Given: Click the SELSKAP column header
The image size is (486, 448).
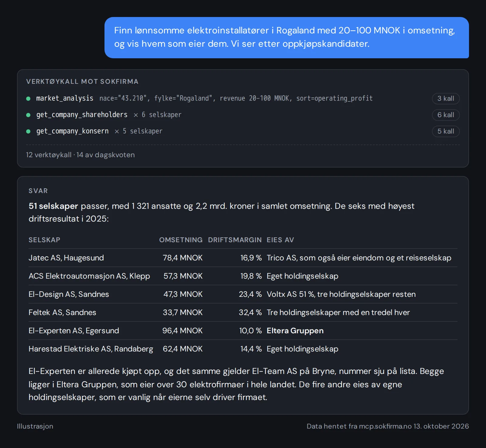Looking at the screenshot, I should click(x=44, y=240).
